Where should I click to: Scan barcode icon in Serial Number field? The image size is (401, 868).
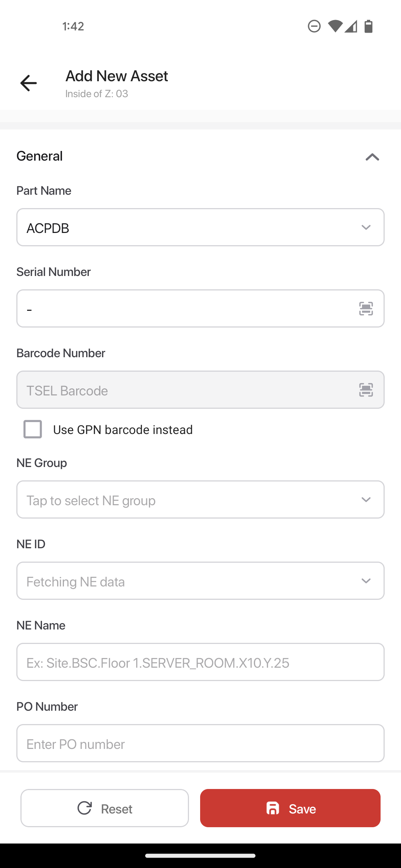click(366, 309)
